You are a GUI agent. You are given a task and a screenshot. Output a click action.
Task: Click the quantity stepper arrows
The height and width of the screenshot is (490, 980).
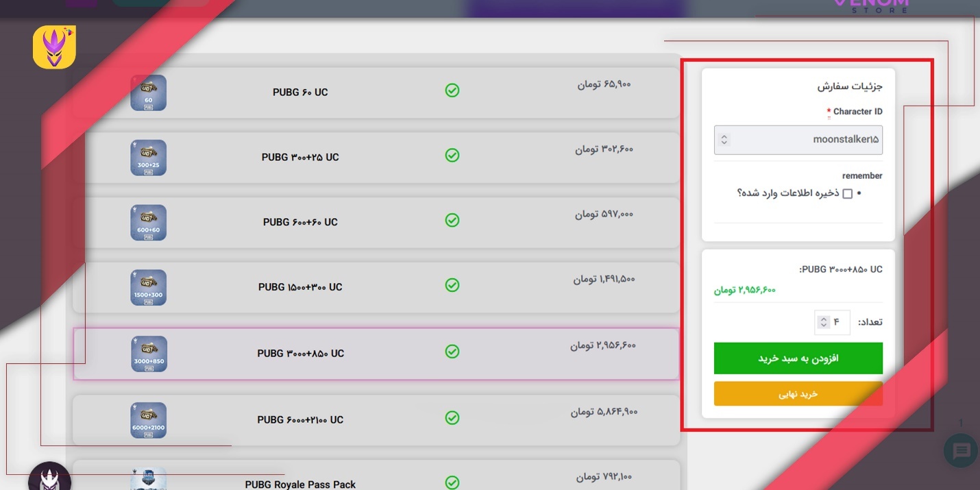coord(824,322)
